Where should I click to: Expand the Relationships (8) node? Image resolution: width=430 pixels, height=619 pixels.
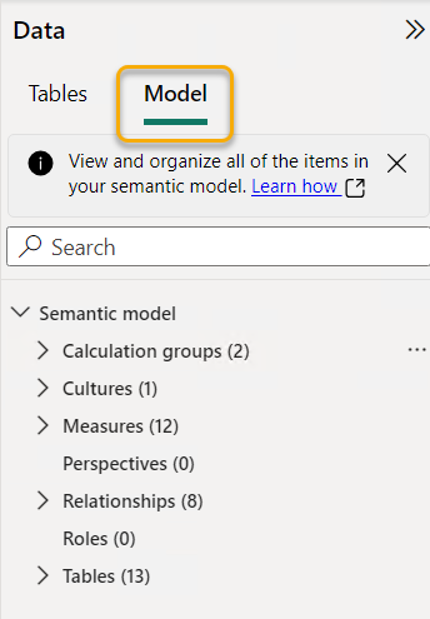(43, 501)
